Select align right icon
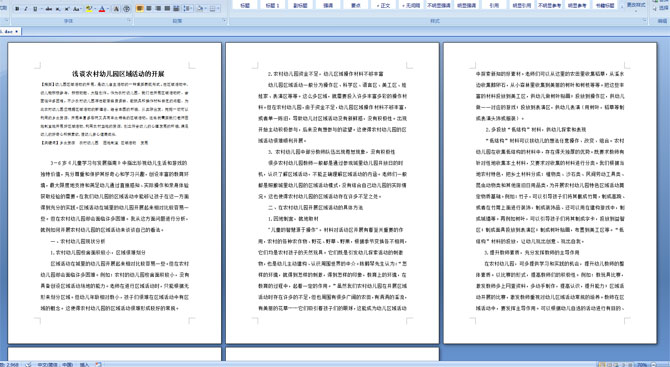 tap(158, 9)
